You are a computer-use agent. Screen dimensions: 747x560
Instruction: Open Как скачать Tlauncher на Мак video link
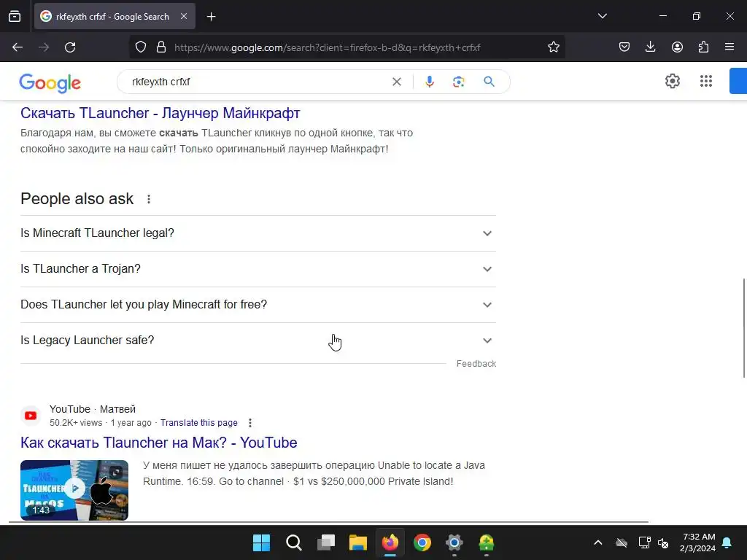(158, 443)
